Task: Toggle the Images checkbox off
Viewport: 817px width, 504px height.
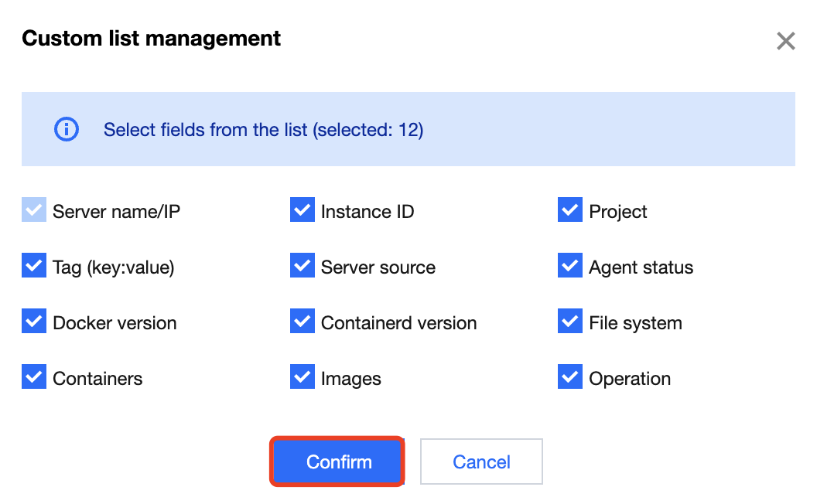Action: (x=303, y=377)
